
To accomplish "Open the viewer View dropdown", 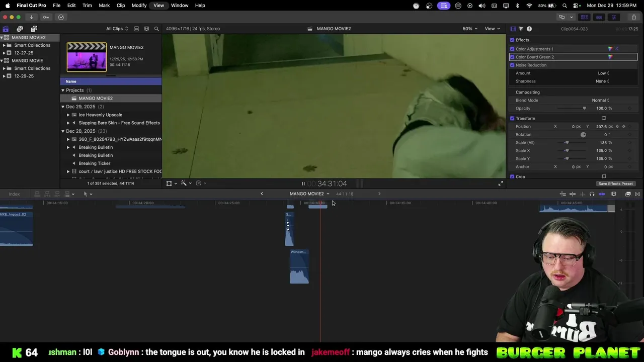I will pyautogui.click(x=492, y=29).
